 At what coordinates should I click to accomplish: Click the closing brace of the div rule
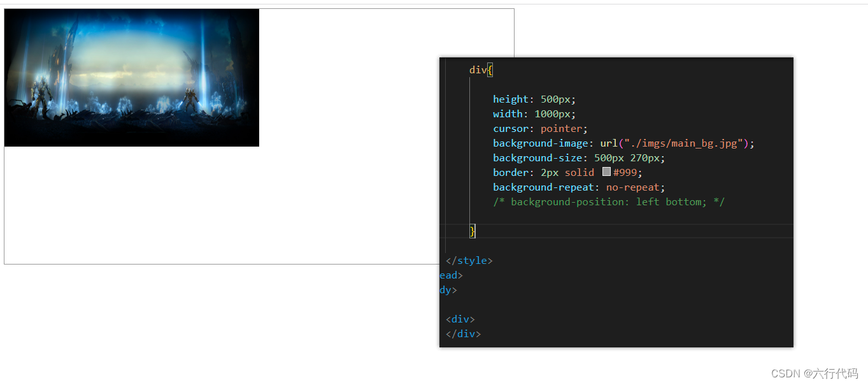[473, 231]
